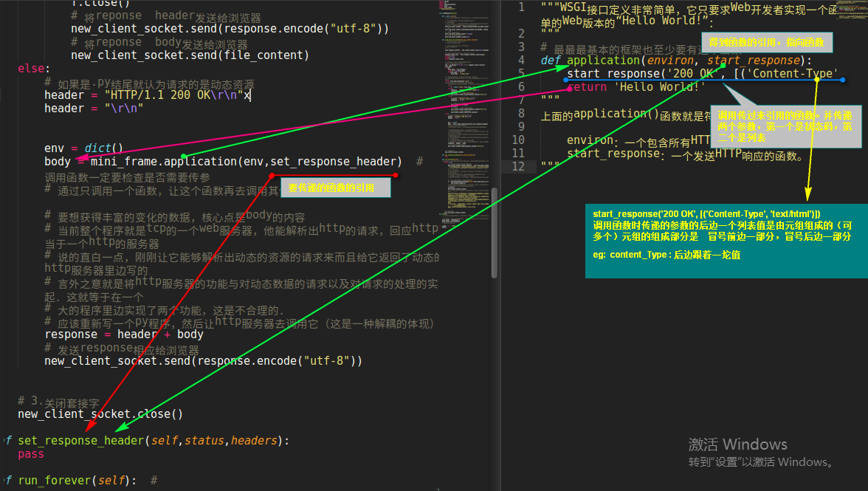Click the header = "HTTP/1.1 200 OK\r\n" line

pos(148,95)
